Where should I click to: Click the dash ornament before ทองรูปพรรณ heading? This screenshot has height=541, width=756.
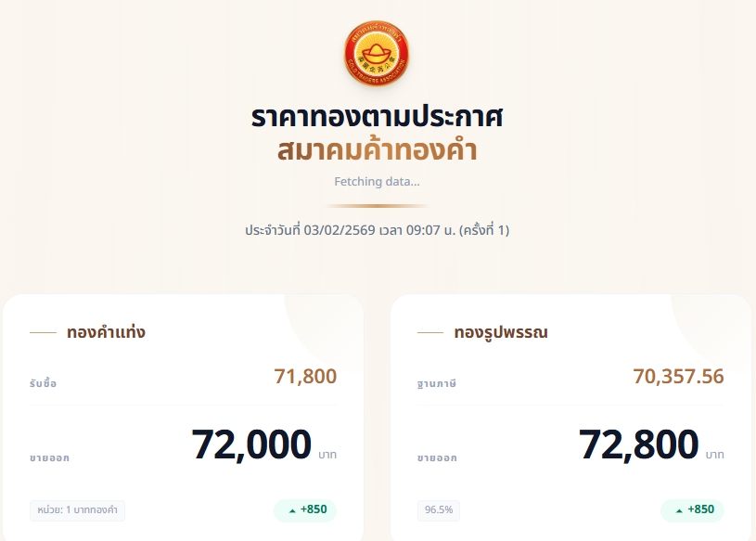(x=430, y=332)
